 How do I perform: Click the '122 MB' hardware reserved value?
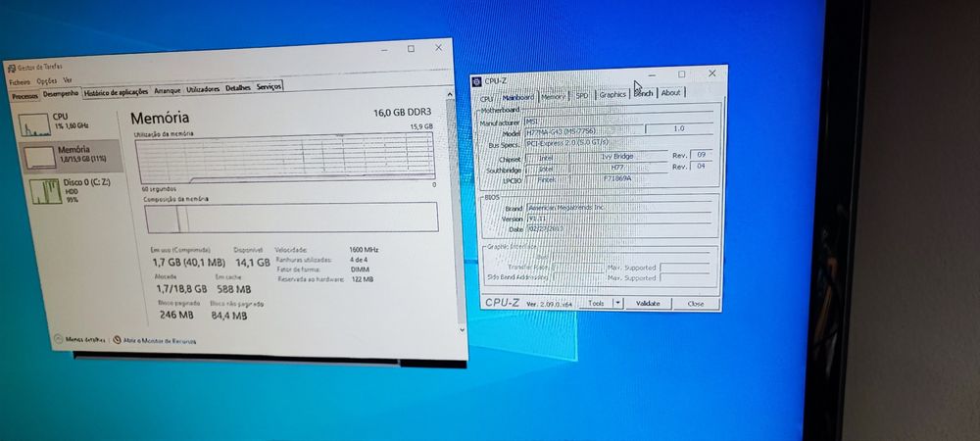[x=362, y=279]
